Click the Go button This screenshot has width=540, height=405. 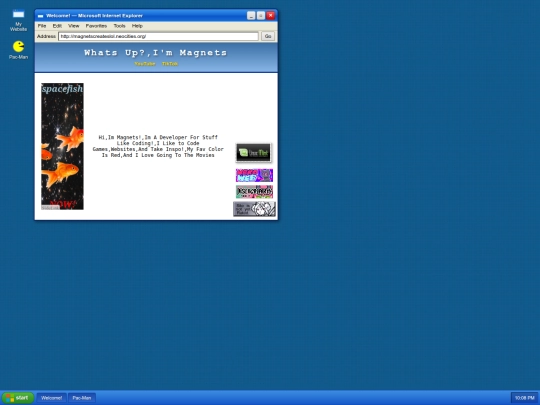click(x=268, y=36)
